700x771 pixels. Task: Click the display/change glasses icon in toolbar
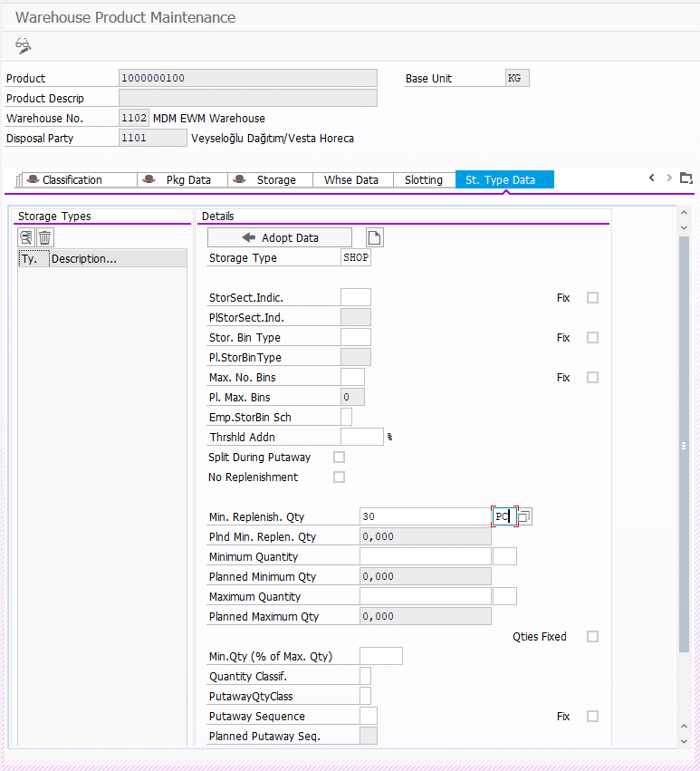(x=24, y=46)
